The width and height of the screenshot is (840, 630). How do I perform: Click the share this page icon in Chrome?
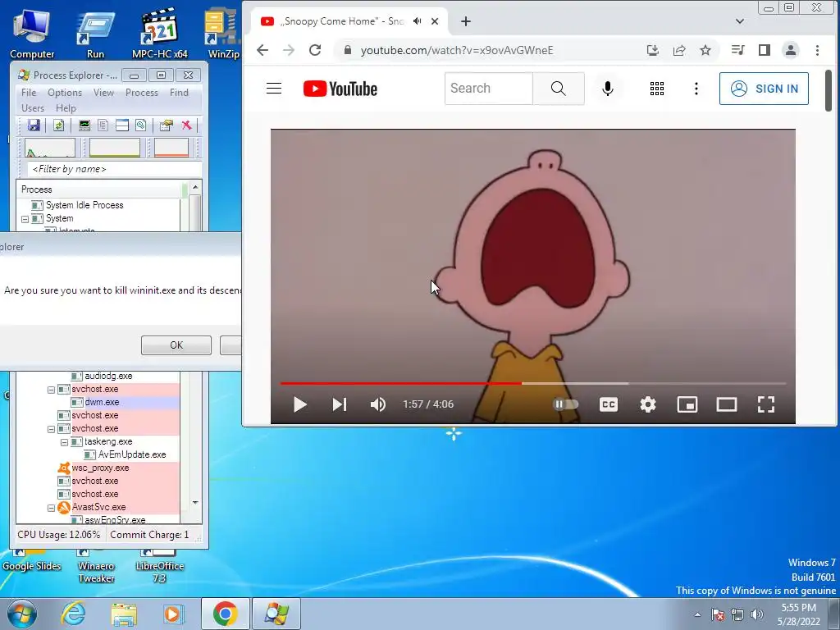click(678, 50)
